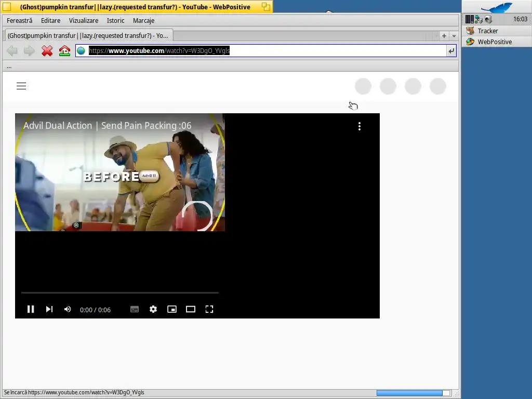
Task: Open the Haiku leaf menu
Action: pos(497,7)
